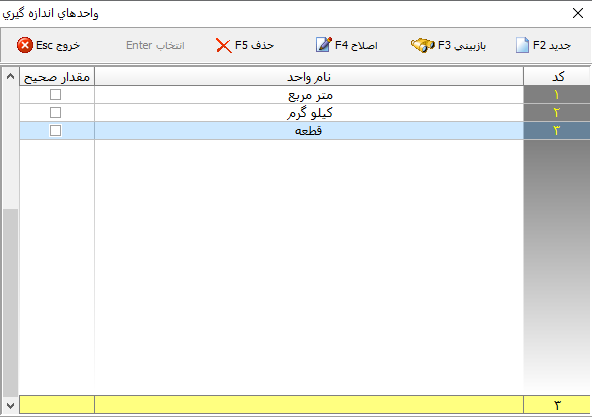Click the red Esc exit icon
This screenshot has width=592, height=417.
coord(25,45)
